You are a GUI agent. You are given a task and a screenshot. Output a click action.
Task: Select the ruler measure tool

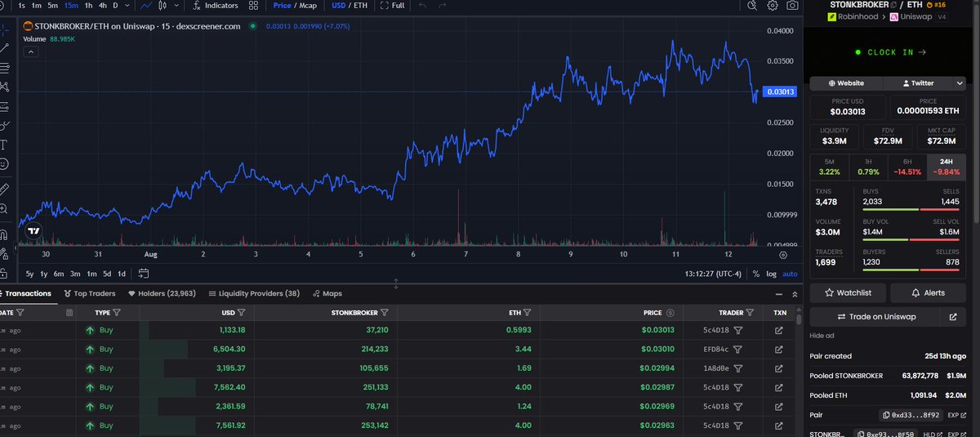tap(5, 189)
